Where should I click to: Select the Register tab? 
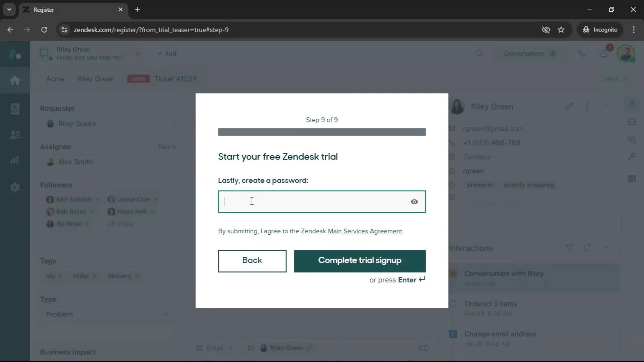coord(73,9)
